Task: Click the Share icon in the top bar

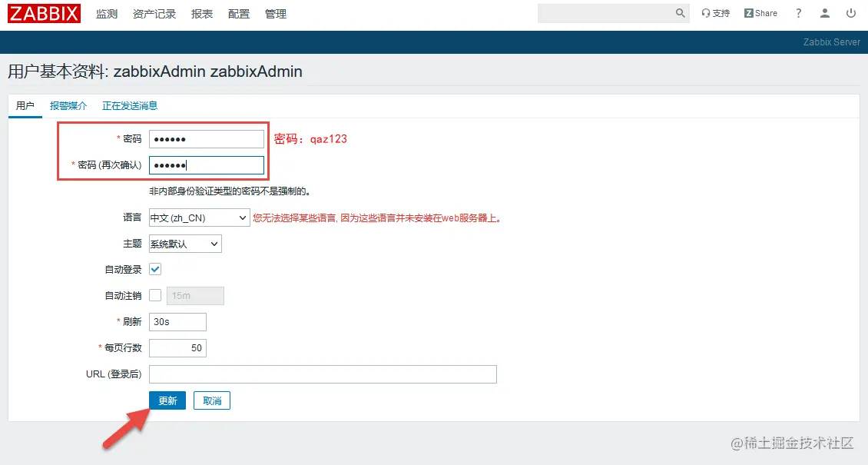Action: (x=759, y=12)
